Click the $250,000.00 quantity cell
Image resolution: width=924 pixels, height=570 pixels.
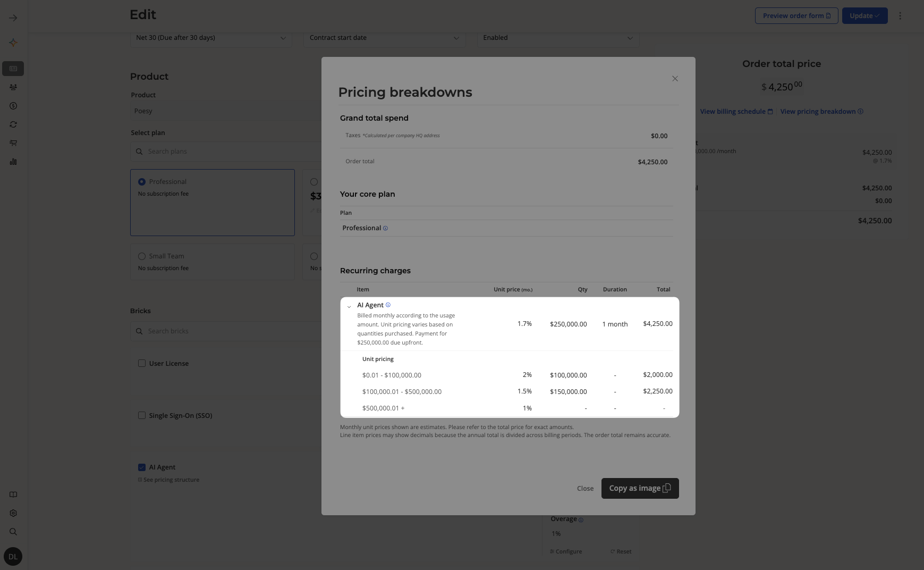[x=568, y=324]
